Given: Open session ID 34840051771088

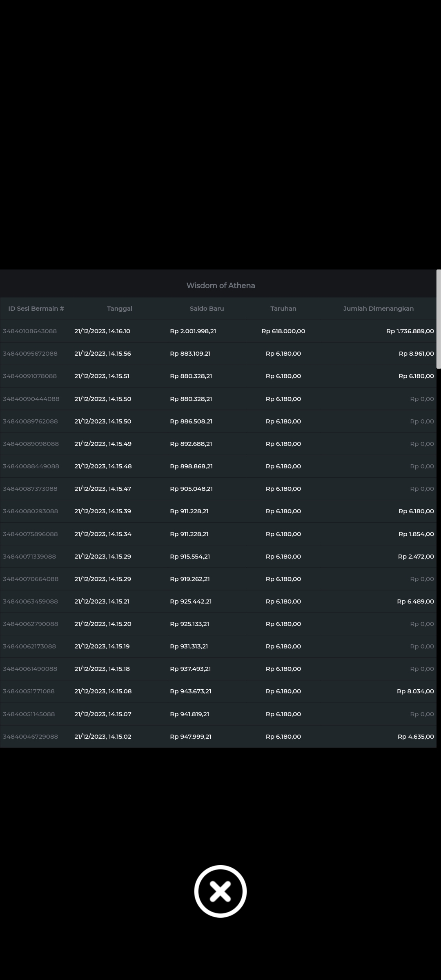Looking at the screenshot, I should tap(29, 691).
